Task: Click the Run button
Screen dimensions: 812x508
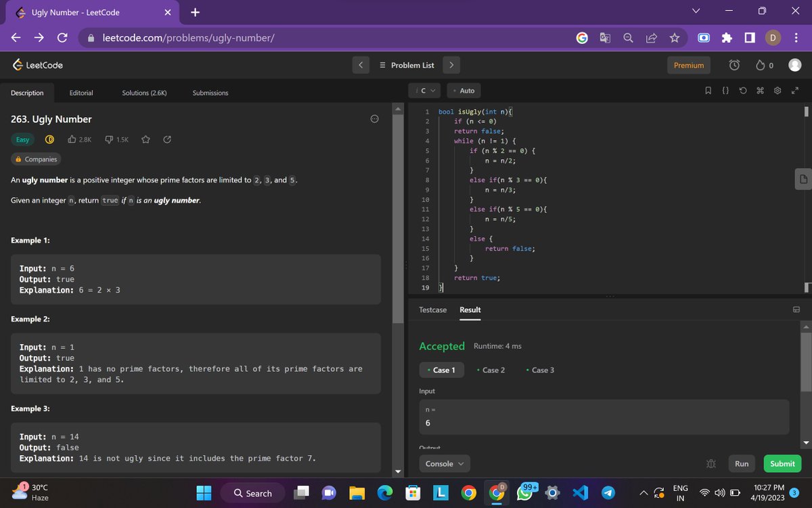Action: 742,464
